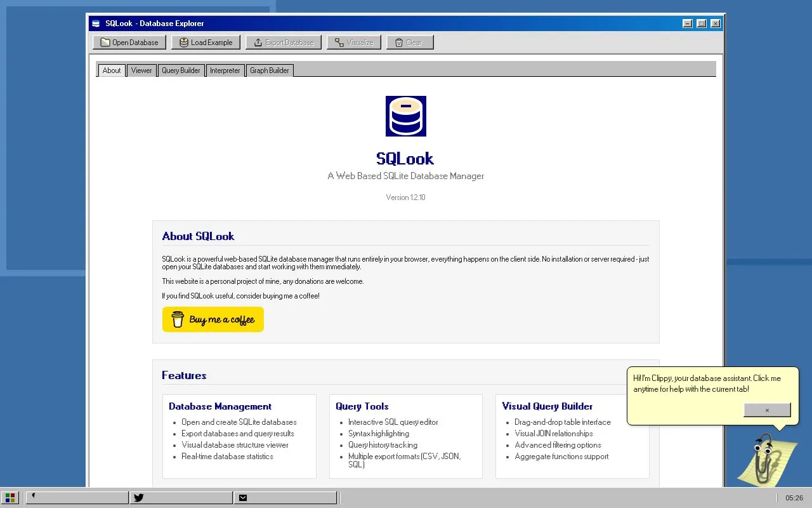Select the About tab
The width and height of the screenshot is (812, 508).
[x=112, y=70]
